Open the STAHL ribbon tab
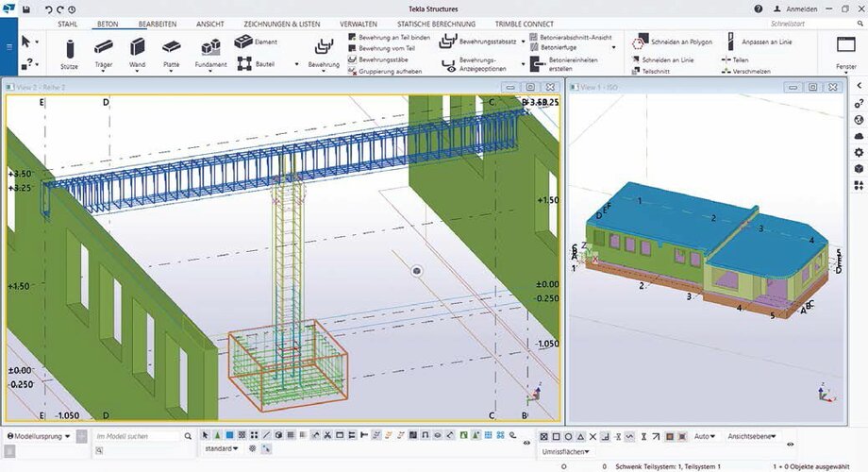 coord(68,24)
